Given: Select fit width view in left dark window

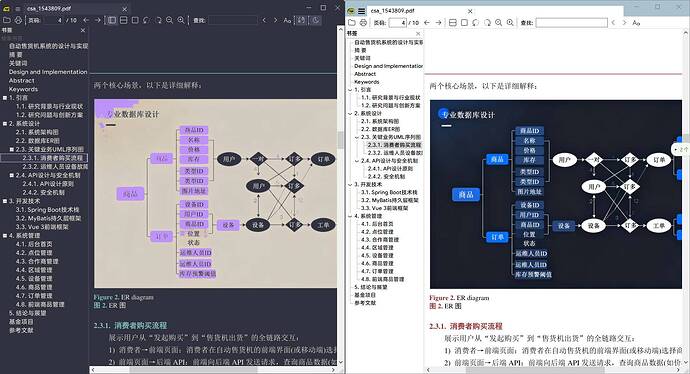Looking at the screenshot, I should pyautogui.click(x=124, y=20).
